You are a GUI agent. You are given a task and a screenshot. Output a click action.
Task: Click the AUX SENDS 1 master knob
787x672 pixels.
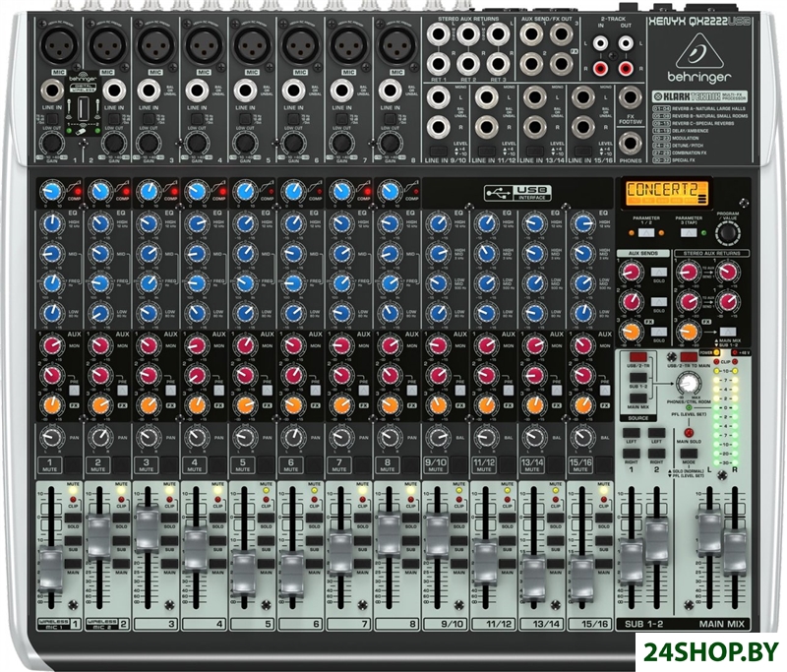tap(631, 272)
